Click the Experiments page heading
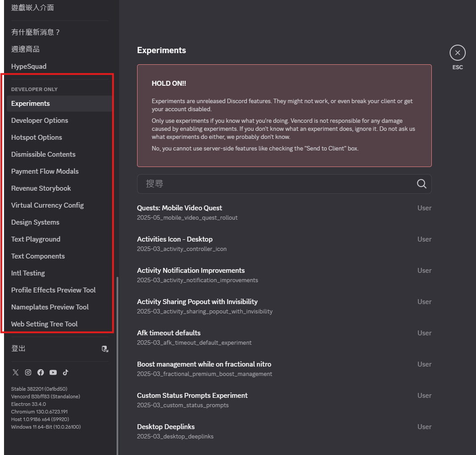This screenshot has height=455, width=476. [162, 50]
